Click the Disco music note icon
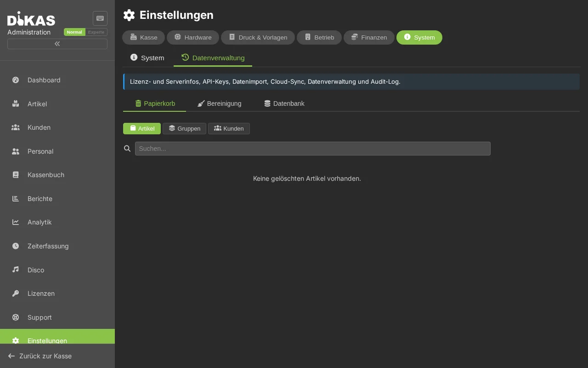The width and height of the screenshot is (588, 368). click(x=16, y=270)
